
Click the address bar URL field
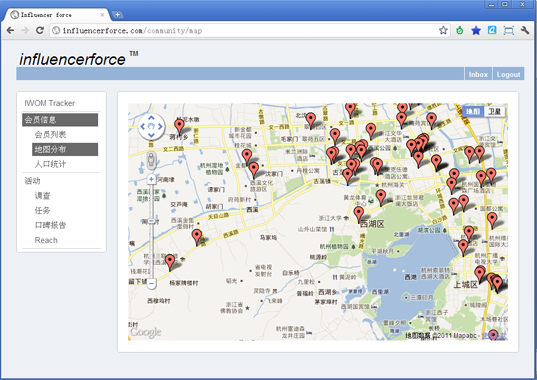pos(249,30)
